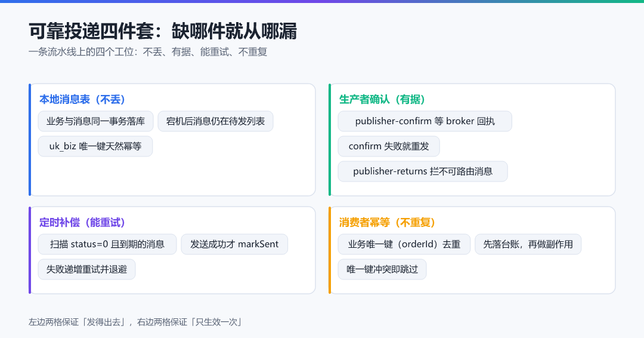This screenshot has width=644, height=338.
Task: Click the chip 宕机后消息仍在待发列表
Action: click(x=216, y=121)
